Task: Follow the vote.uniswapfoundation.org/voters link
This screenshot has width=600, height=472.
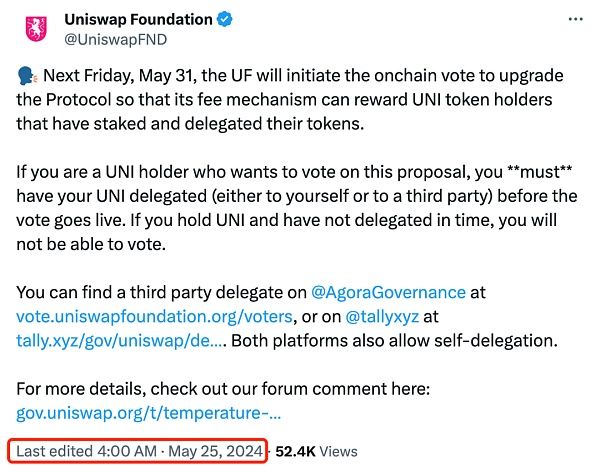Action: [x=155, y=315]
